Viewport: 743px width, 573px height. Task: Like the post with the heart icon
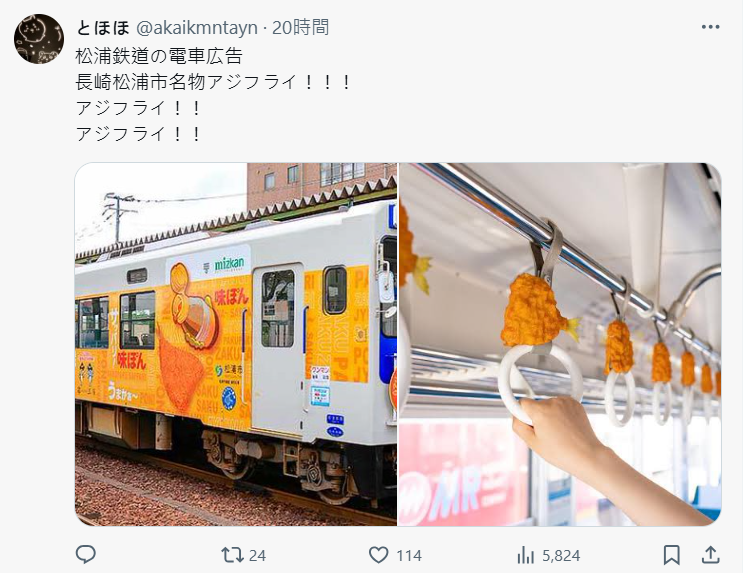(378, 555)
